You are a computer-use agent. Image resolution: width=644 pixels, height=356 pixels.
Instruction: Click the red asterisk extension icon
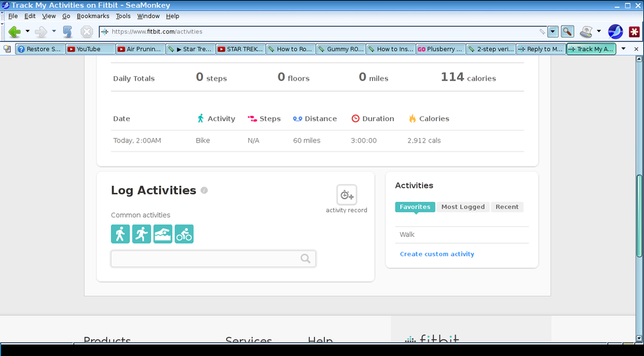(x=634, y=32)
